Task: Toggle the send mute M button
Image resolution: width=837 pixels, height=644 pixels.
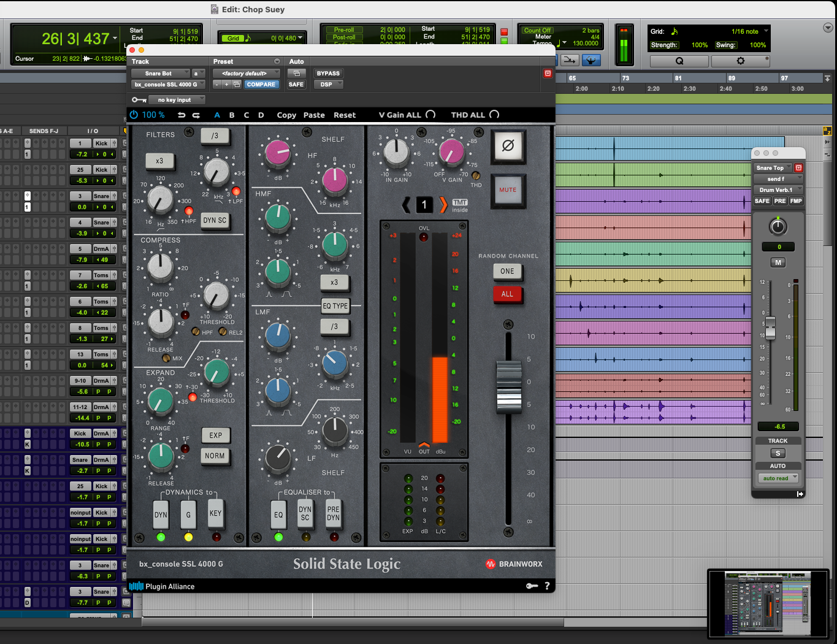Action: (x=778, y=263)
